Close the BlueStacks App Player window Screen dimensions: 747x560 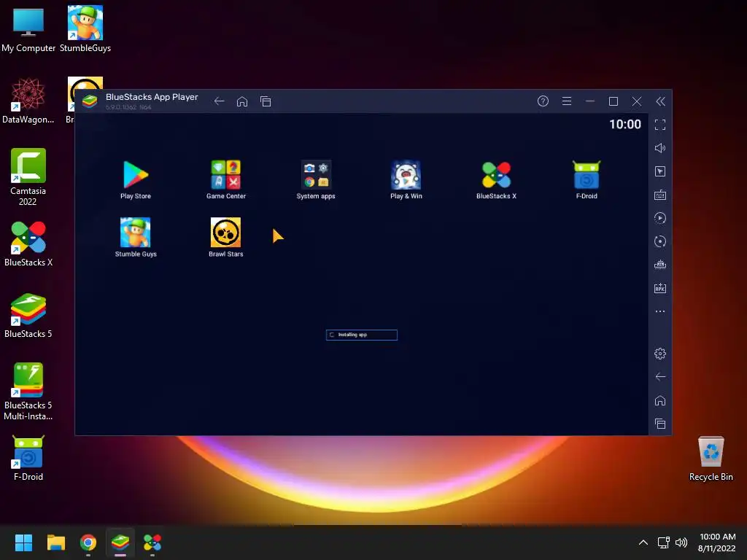636,101
